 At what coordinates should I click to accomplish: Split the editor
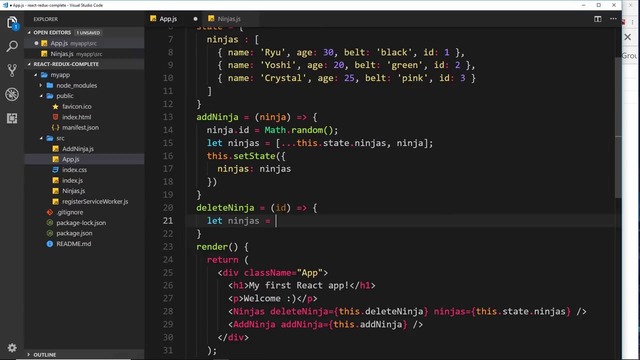coord(598,19)
